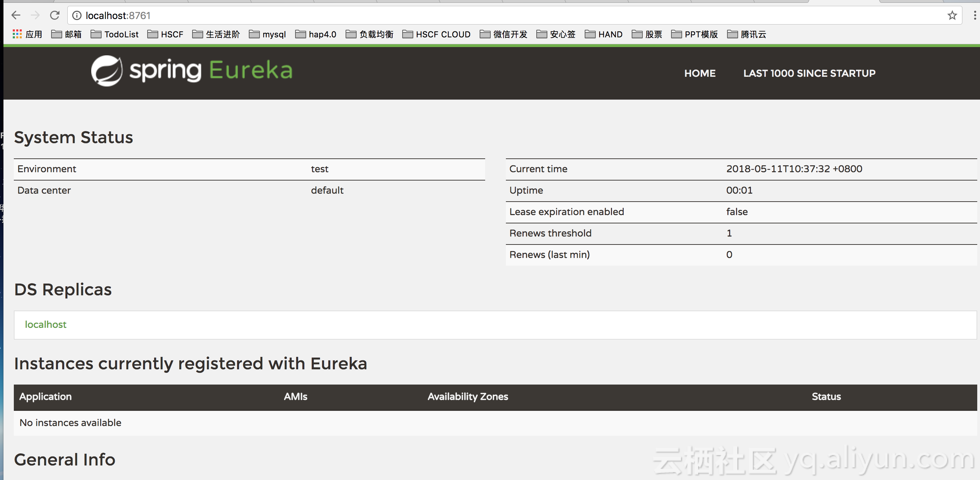Open the HAND bookmark folder
This screenshot has width=980, height=480.
(x=603, y=34)
